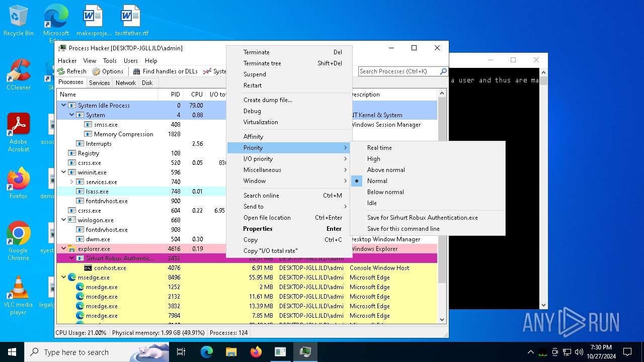Open textfather.rtf desktop file
The image size is (644, 362).
pyautogui.click(x=131, y=21)
